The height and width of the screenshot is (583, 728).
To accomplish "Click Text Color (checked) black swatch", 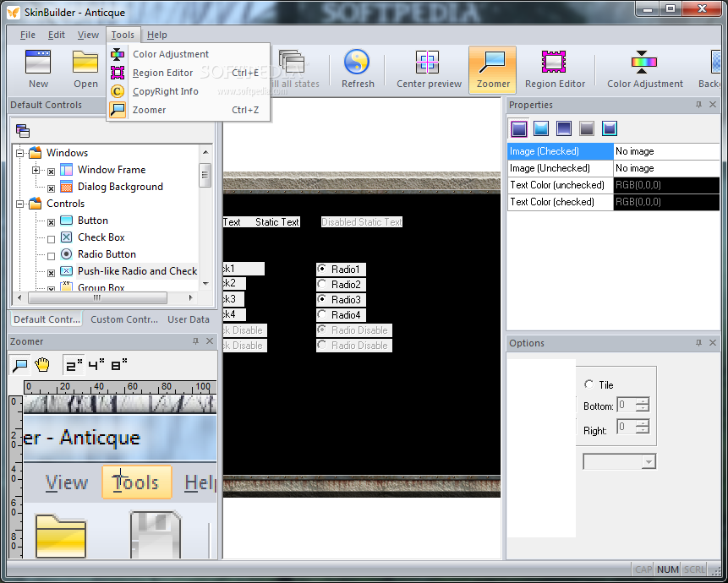I will 667,202.
